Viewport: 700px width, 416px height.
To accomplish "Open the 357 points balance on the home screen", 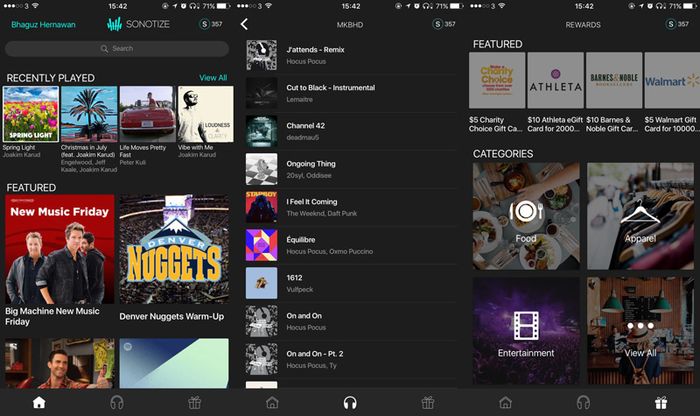I will click(x=211, y=24).
